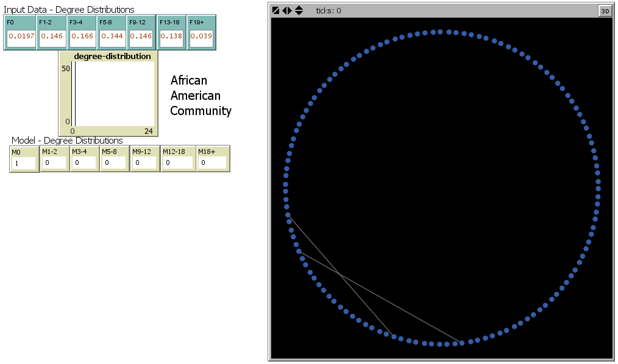
Task: Click the ticks counter label
Action: 329,10
